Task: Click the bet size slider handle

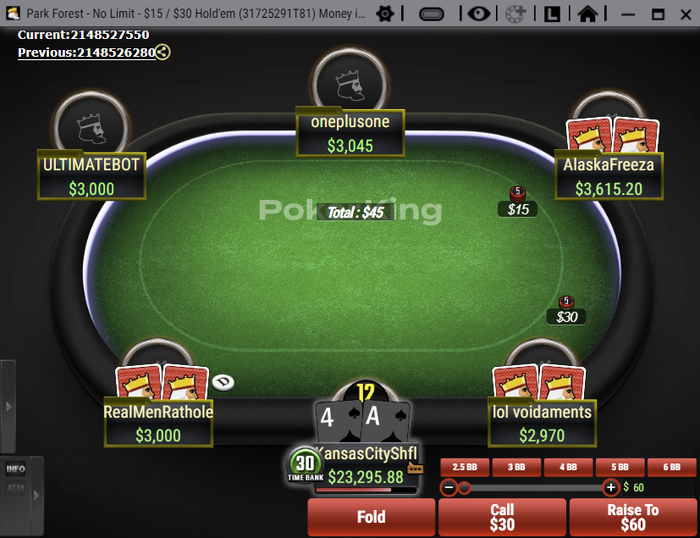Action: pyautogui.click(x=465, y=488)
